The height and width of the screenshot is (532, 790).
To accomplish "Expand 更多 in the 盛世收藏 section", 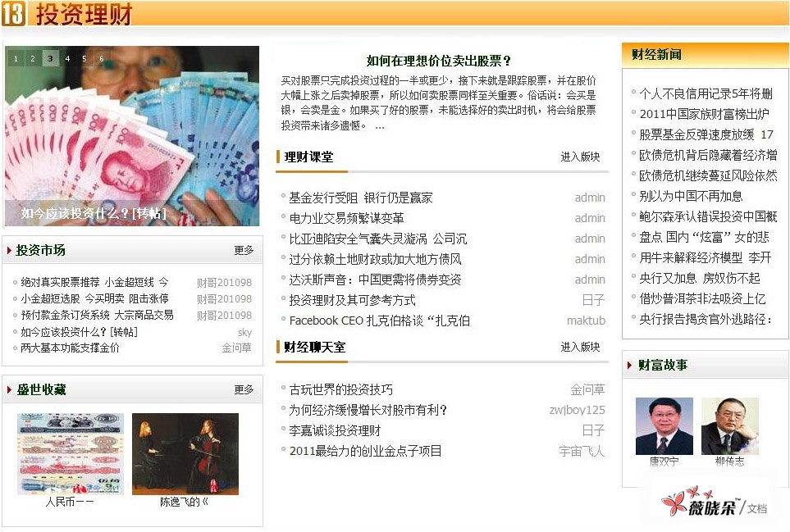I will pyautogui.click(x=244, y=390).
